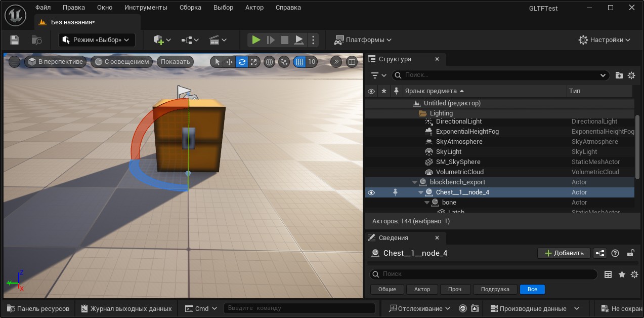
Task: Open the 'Окно' menu
Action: point(105,8)
